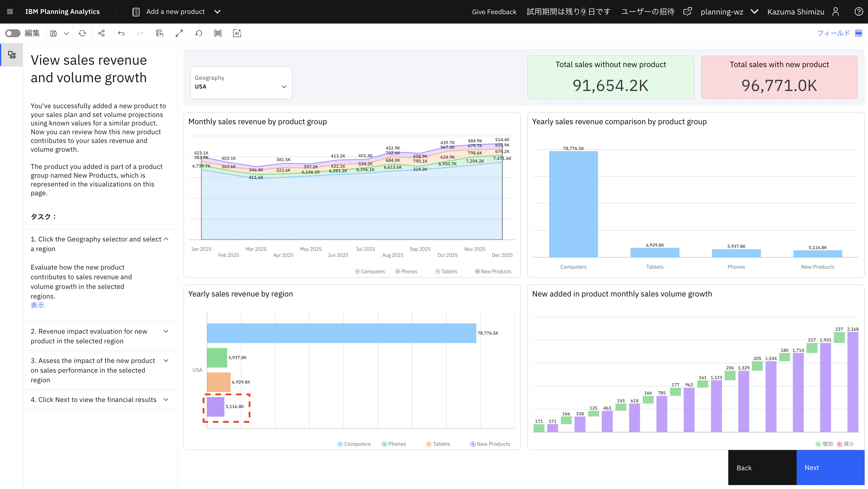Click the 表示 link

38,305
